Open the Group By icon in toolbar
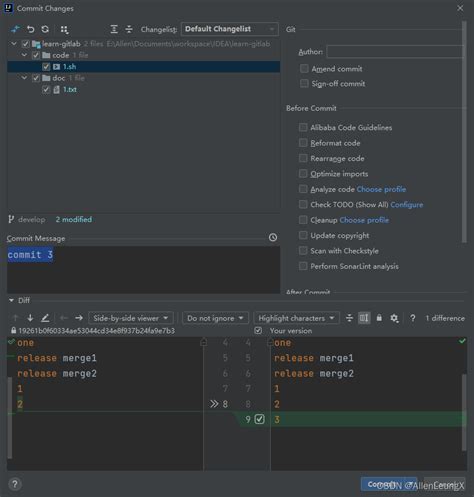 64,29
